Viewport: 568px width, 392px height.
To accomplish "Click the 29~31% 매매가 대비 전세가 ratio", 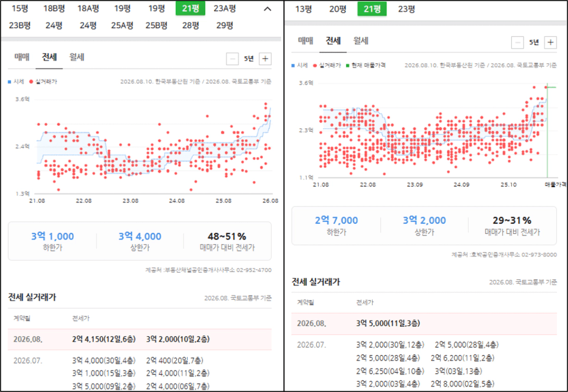I will pos(512,220).
